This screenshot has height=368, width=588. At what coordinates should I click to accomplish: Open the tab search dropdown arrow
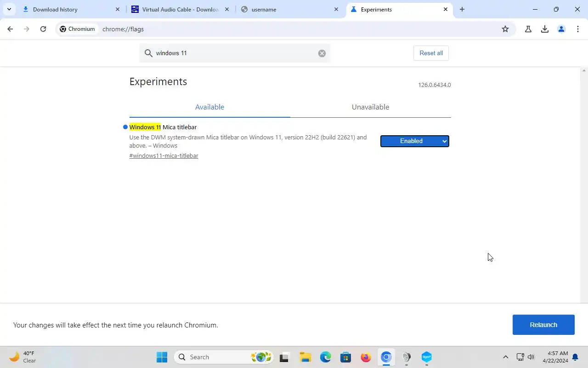(x=9, y=9)
